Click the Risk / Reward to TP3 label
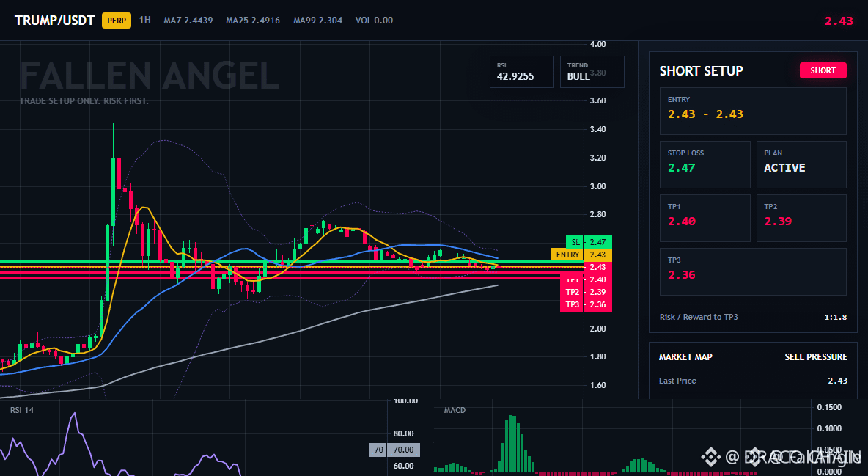This screenshot has width=868, height=476. pos(699,317)
